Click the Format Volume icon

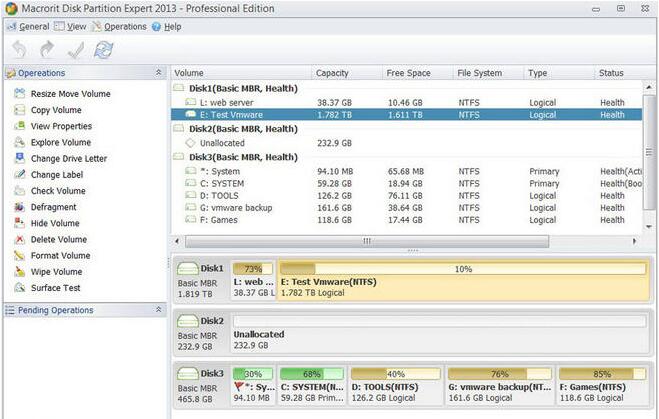point(19,255)
